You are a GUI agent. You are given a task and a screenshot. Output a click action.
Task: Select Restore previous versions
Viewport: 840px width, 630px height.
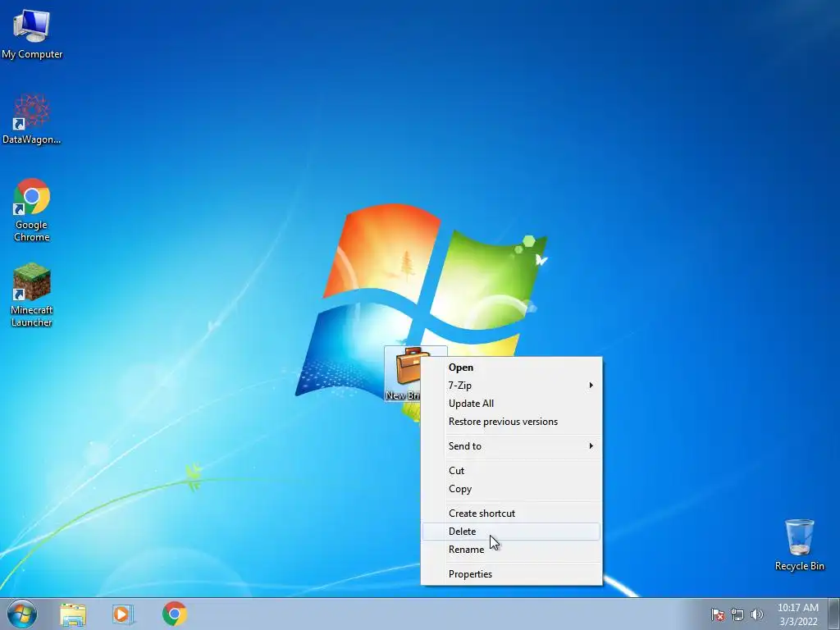[512, 422]
